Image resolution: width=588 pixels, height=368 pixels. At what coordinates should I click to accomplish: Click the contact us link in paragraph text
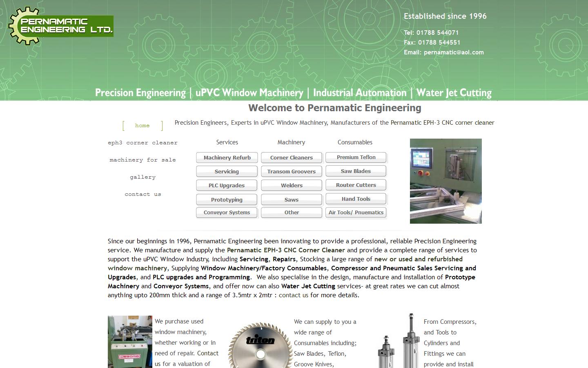point(294,295)
